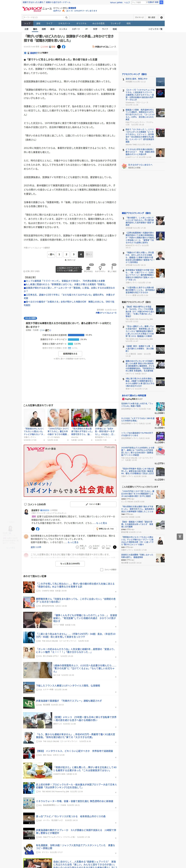The width and height of the screenshot is (186, 868).
Task: Click the ヘルプ link in the top bar
Action: 127,2
